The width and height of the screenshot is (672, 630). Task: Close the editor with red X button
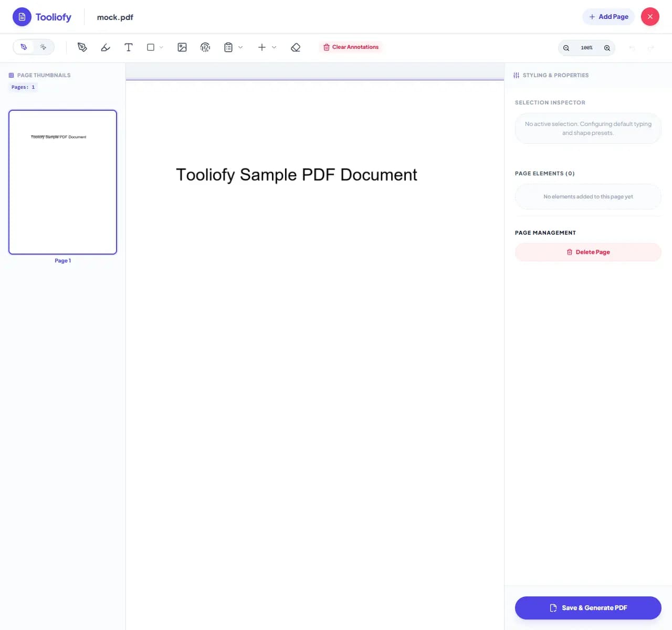pos(650,17)
